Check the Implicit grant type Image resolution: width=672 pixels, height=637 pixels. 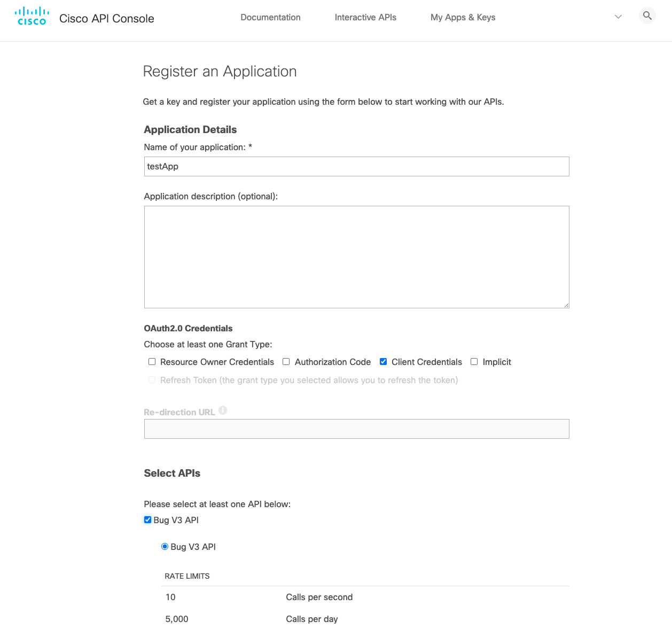click(474, 361)
